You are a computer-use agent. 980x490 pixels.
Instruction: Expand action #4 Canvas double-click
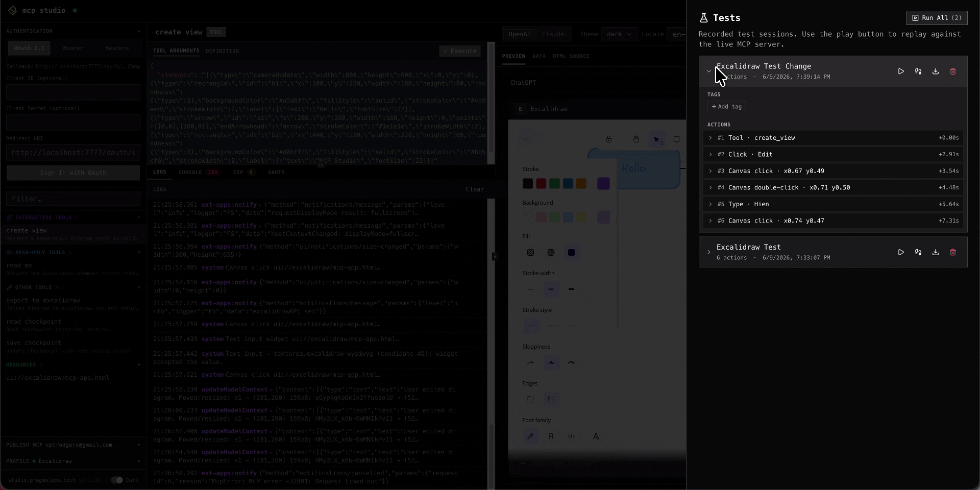[x=710, y=187]
